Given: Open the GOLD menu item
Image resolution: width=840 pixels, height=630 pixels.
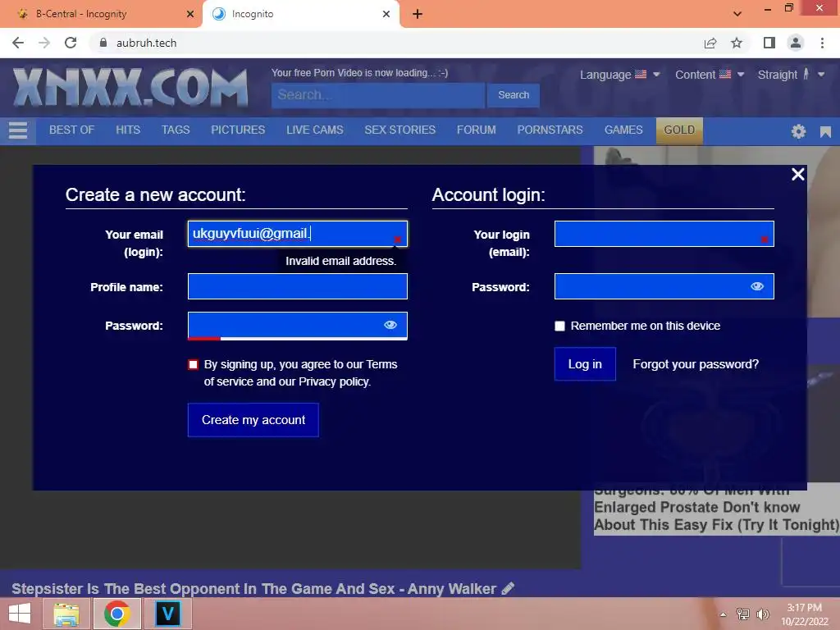Looking at the screenshot, I should [x=679, y=130].
